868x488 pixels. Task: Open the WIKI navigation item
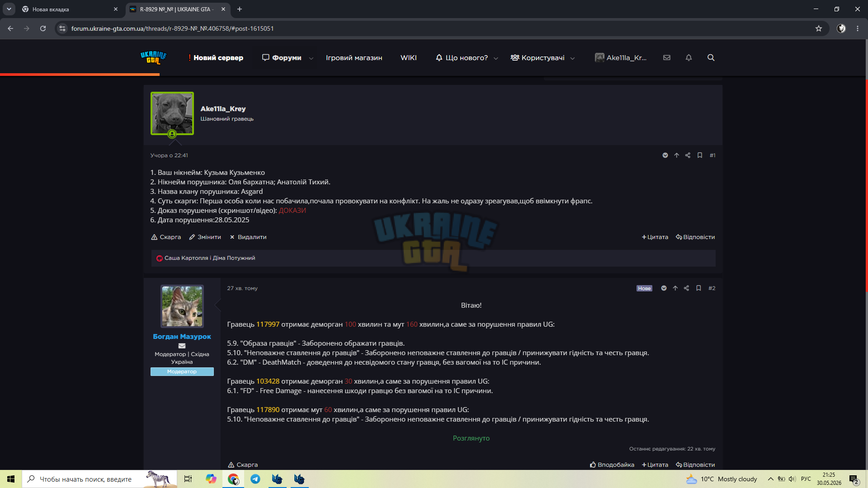point(409,57)
